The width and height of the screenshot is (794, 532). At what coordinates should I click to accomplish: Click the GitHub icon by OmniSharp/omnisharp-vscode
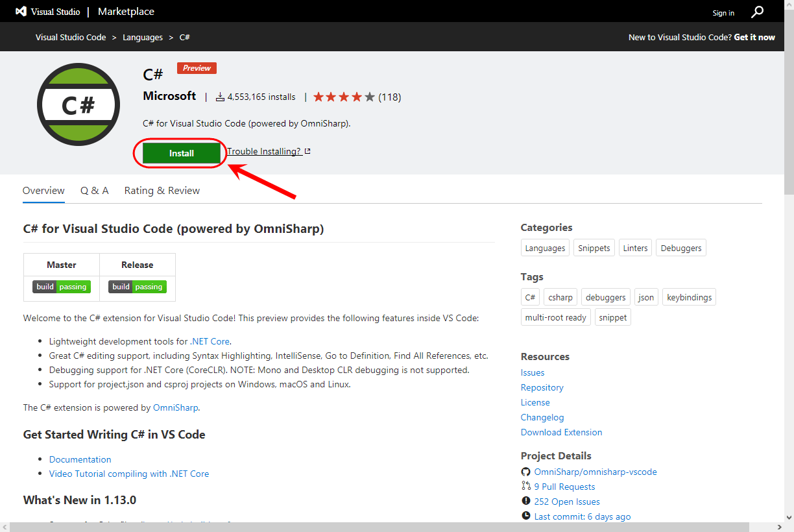(525, 472)
